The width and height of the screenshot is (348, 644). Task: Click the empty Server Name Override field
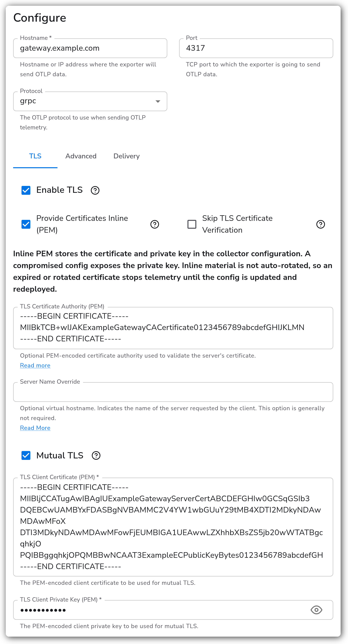click(x=173, y=392)
